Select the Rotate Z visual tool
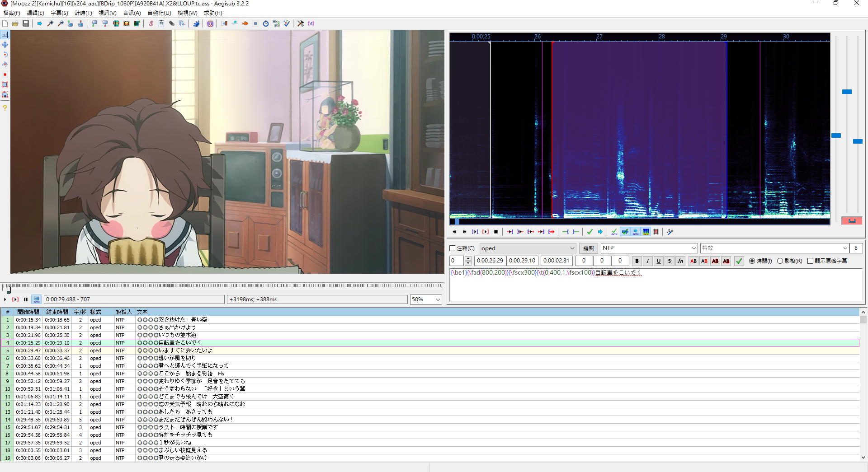This screenshot has width=868, height=472. tap(5, 55)
